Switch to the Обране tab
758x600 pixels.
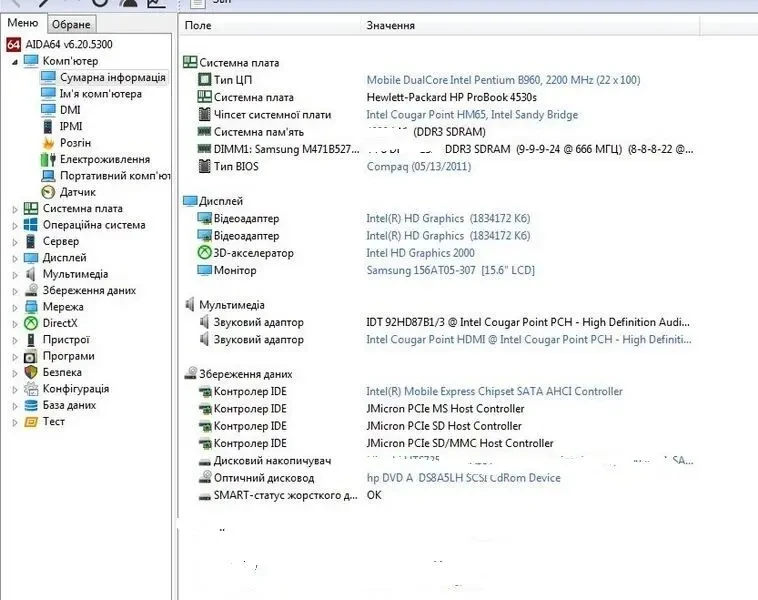click(x=71, y=24)
